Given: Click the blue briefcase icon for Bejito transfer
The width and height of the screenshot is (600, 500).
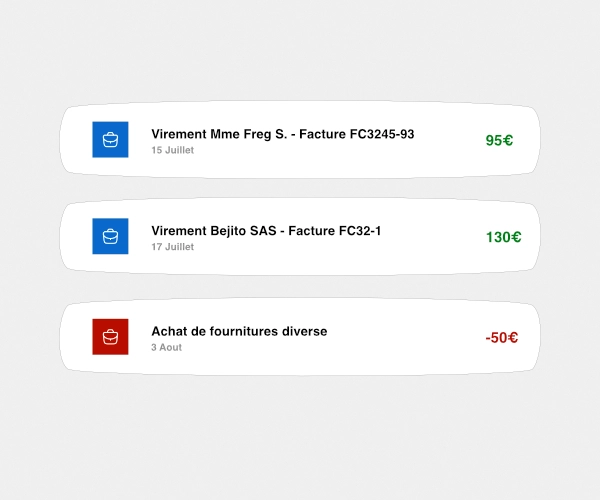Looking at the screenshot, I should pos(110,236).
